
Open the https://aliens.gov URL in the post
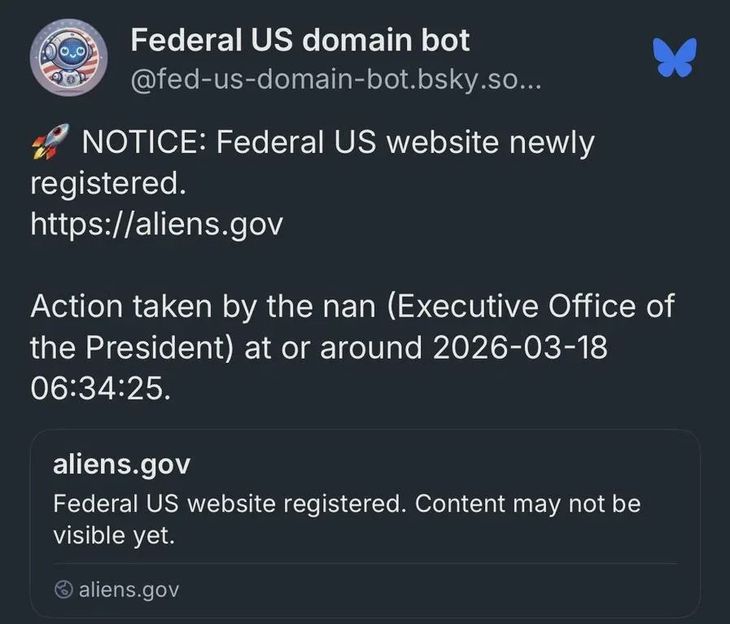[157, 224]
